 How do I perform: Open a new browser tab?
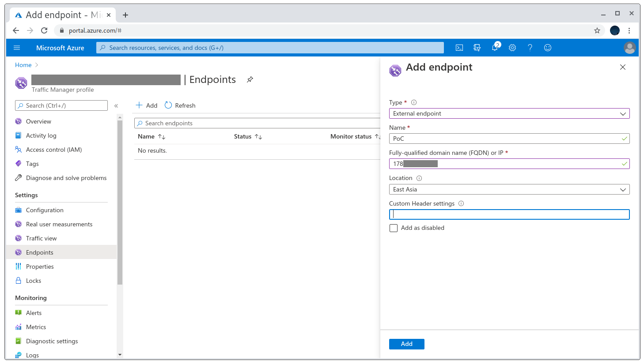tap(125, 15)
